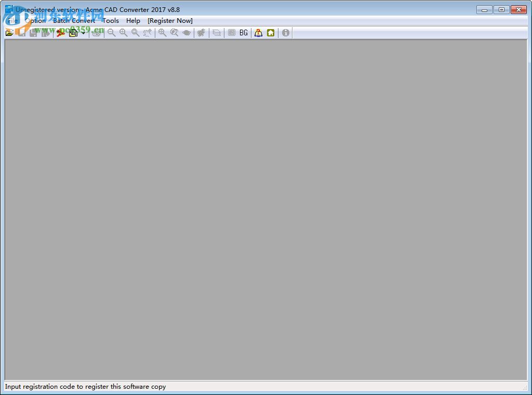Open the File menu
This screenshot has width=532, height=395.
(12, 21)
